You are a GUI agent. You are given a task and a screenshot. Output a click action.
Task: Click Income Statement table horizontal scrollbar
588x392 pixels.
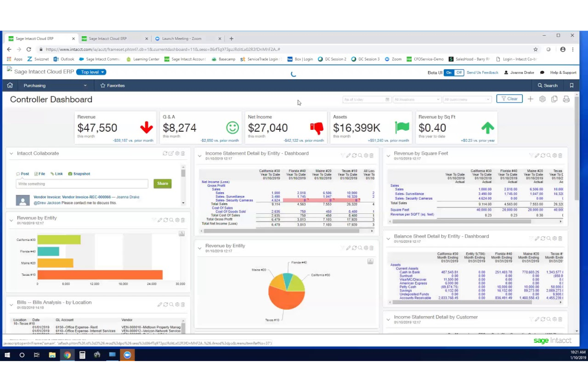[x=282, y=231]
